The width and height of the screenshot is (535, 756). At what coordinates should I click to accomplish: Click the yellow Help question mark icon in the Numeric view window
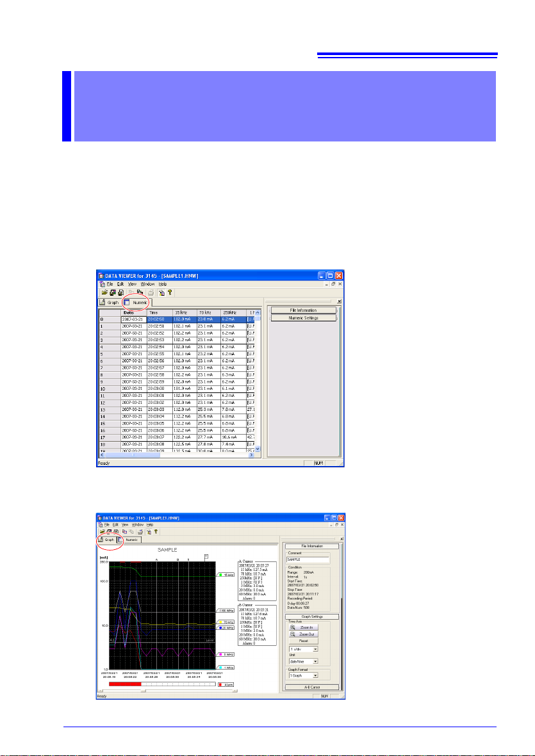(x=170, y=292)
